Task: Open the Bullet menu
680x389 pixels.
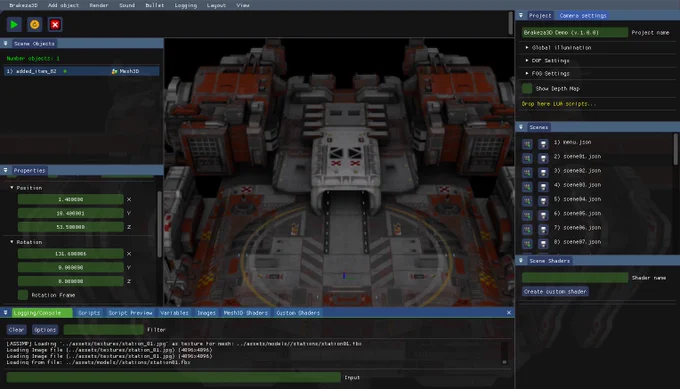Action: 154,5
